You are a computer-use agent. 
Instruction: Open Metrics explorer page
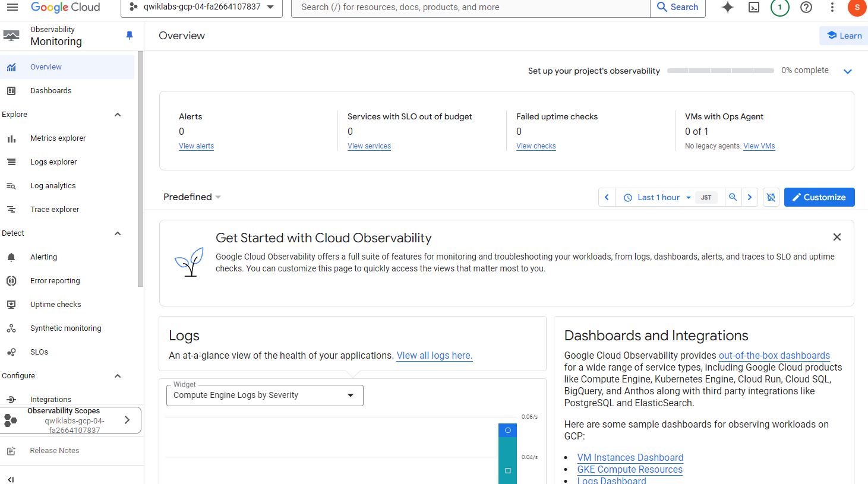(67, 138)
